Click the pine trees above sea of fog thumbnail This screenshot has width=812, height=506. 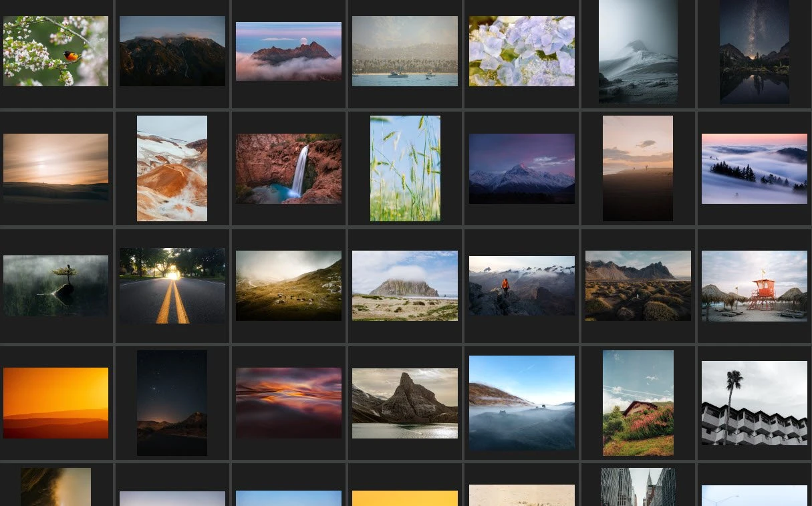[754, 168]
